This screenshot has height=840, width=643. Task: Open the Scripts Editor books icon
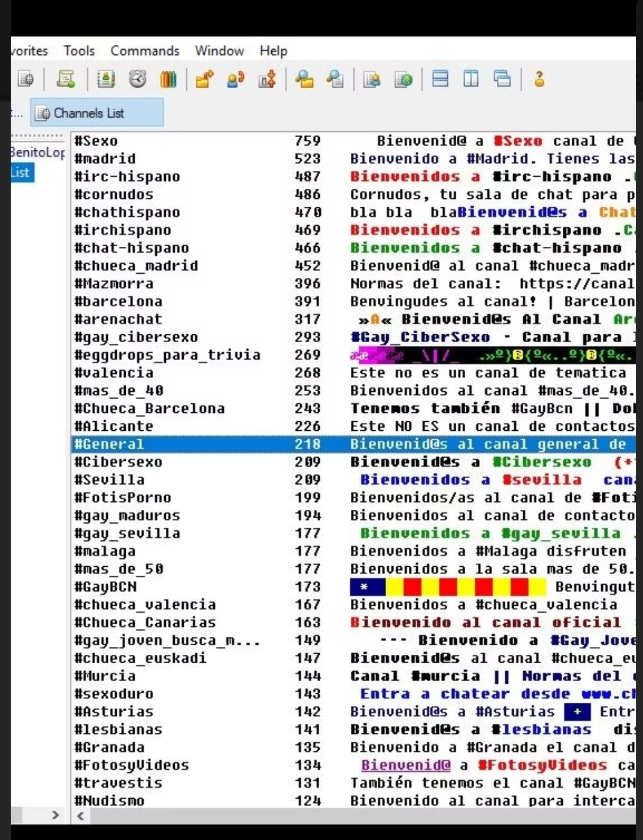pyautogui.click(x=168, y=78)
